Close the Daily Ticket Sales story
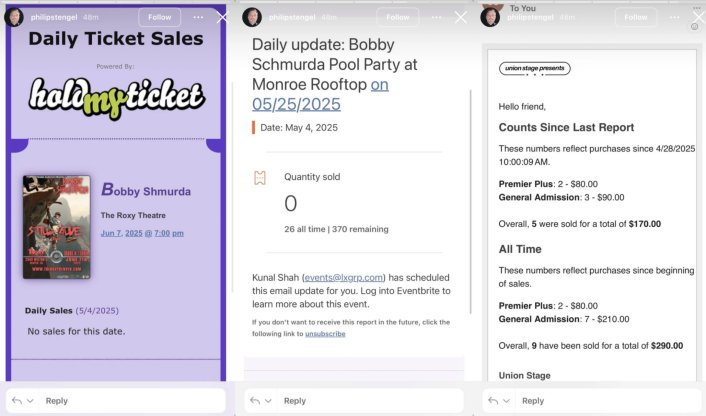Screen dimensions: 706x416 point(222,17)
